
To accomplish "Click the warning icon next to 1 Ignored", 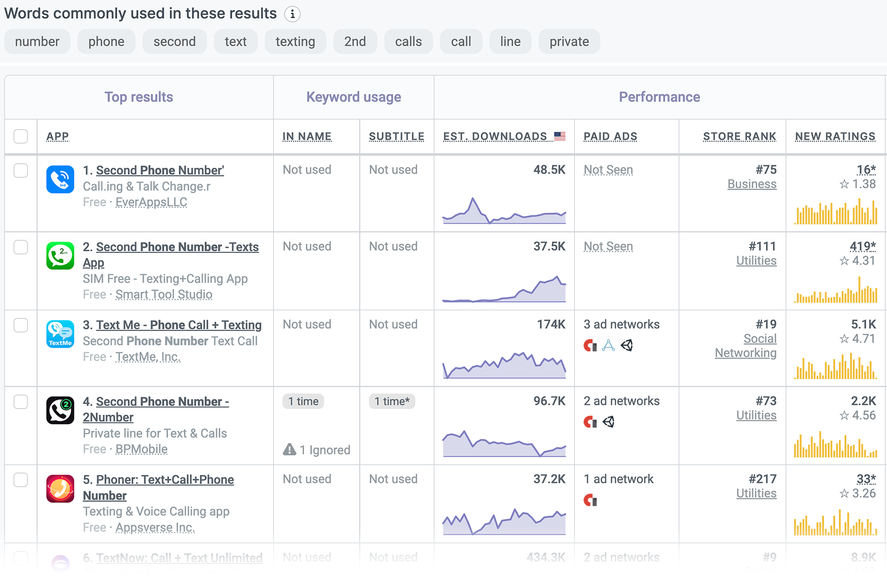I will (289, 450).
